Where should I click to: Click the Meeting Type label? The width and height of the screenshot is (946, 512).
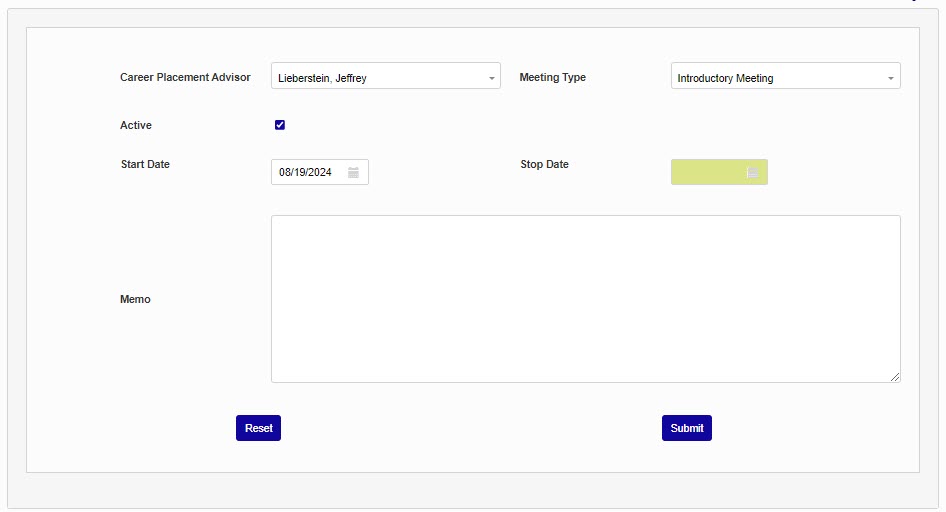tap(553, 77)
